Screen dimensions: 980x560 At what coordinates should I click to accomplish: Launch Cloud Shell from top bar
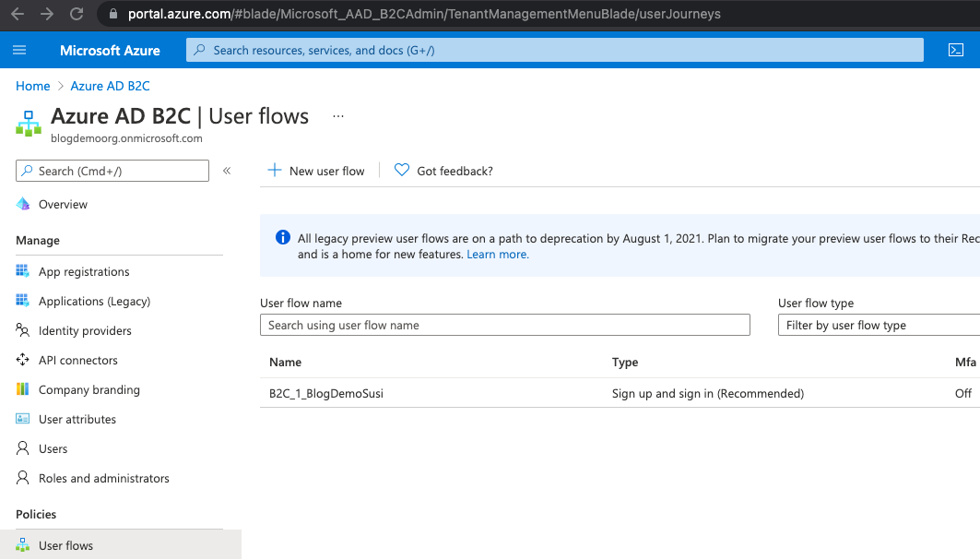pyautogui.click(x=955, y=50)
